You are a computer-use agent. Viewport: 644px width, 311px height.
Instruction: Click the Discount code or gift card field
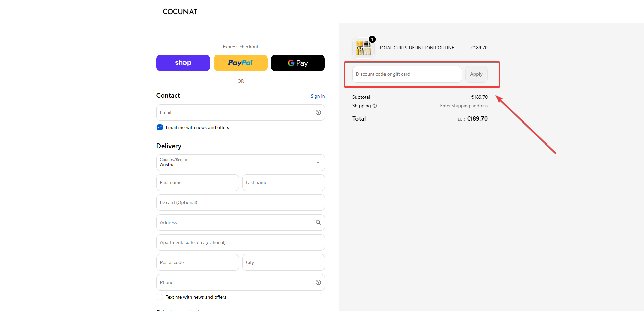coord(407,74)
